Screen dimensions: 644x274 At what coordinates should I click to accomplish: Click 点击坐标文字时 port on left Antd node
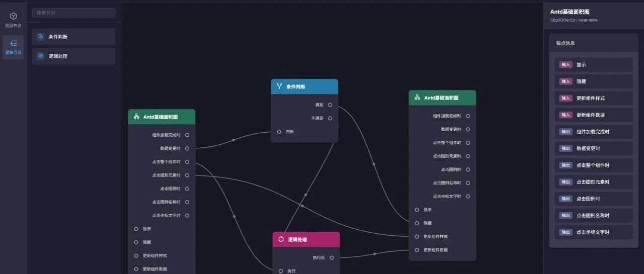coord(187,215)
